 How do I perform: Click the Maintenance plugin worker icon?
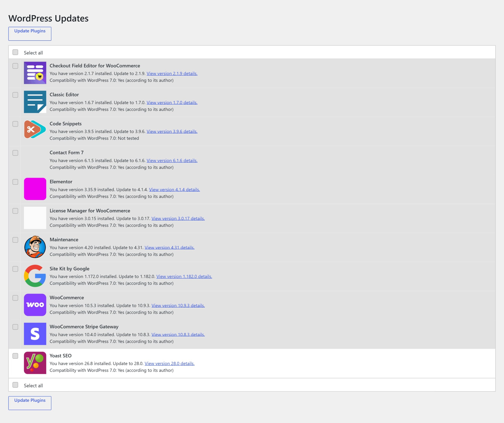point(35,247)
